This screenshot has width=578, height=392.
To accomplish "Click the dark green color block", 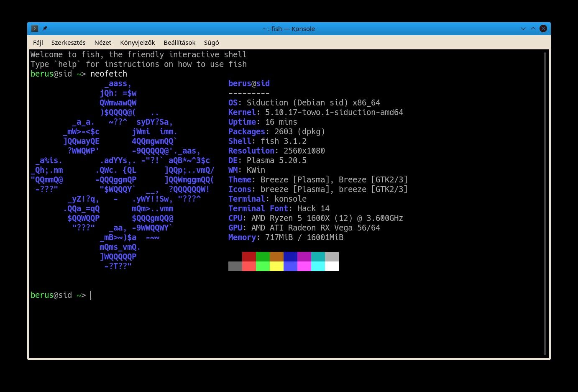I will pyautogui.click(x=263, y=256).
